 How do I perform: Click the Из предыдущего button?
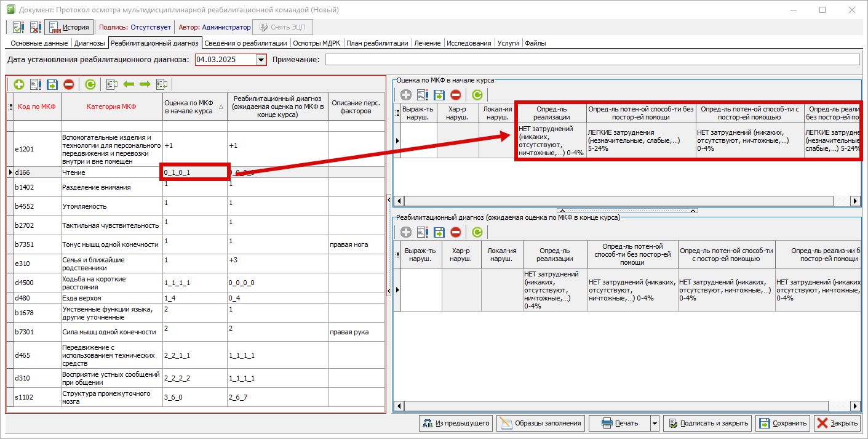click(456, 423)
